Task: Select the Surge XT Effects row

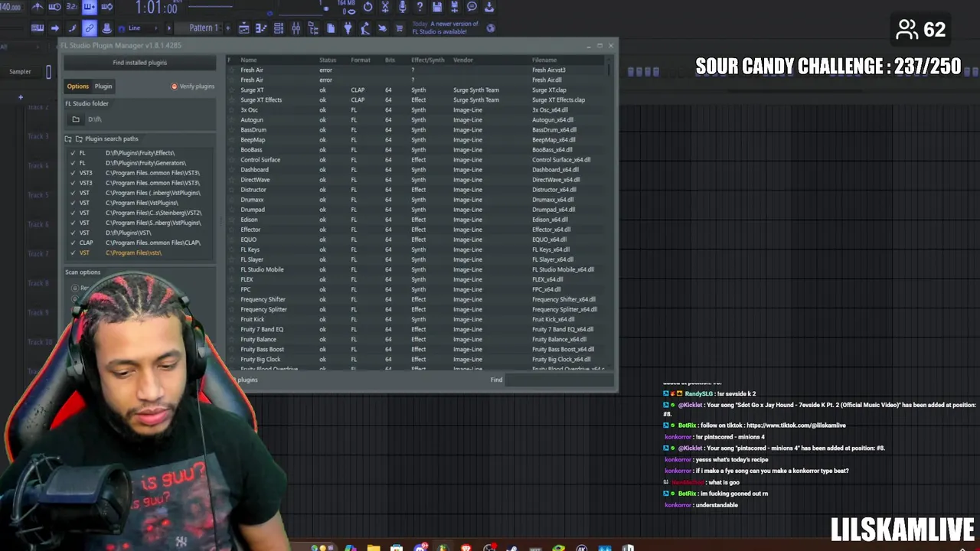Action: click(x=417, y=100)
